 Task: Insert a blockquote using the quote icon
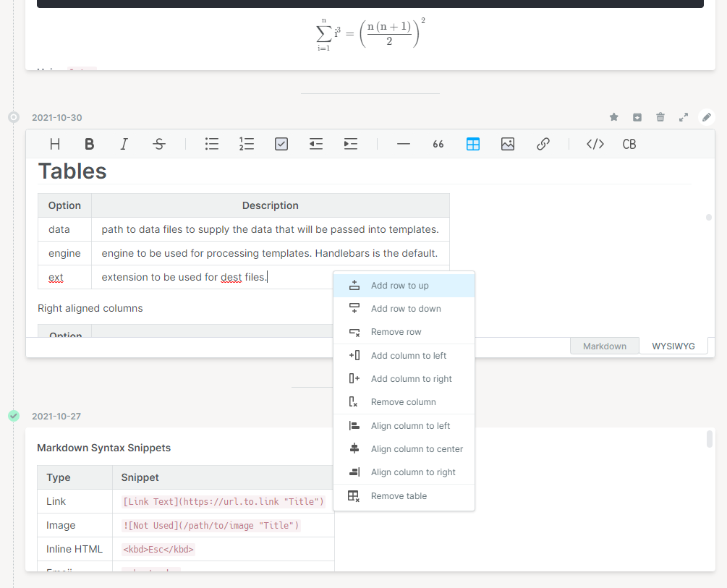tap(438, 144)
